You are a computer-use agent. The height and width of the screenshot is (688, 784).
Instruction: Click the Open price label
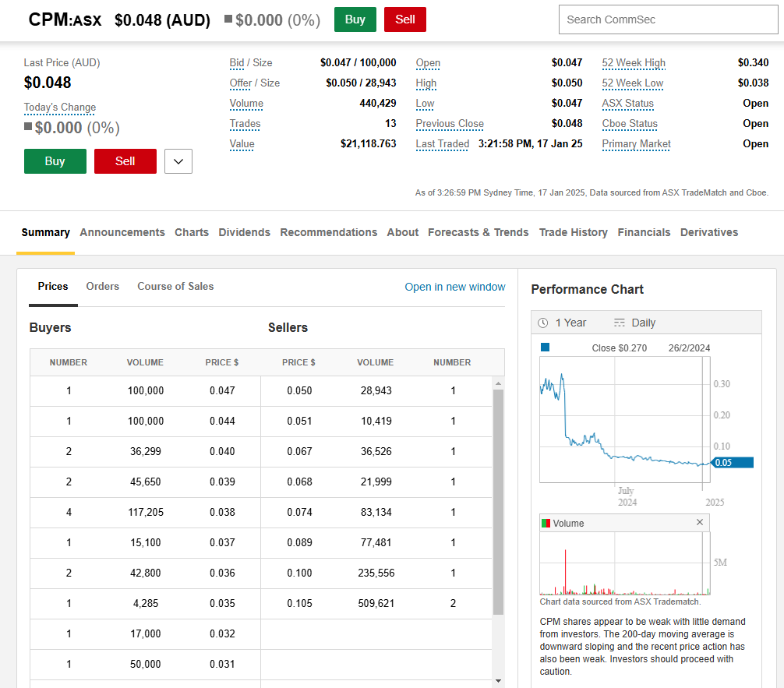tap(428, 63)
